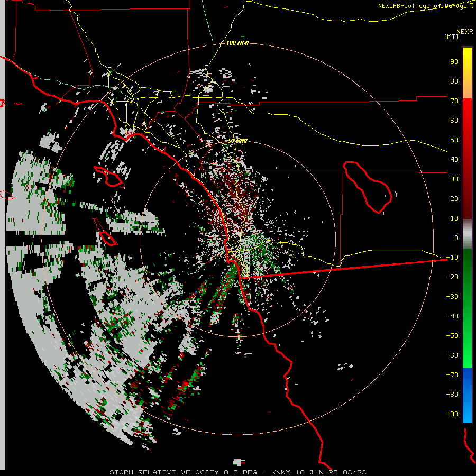The height and width of the screenshot is (476, 476).
Task: Select the -20 knot scale label
Action: point(452,277)
